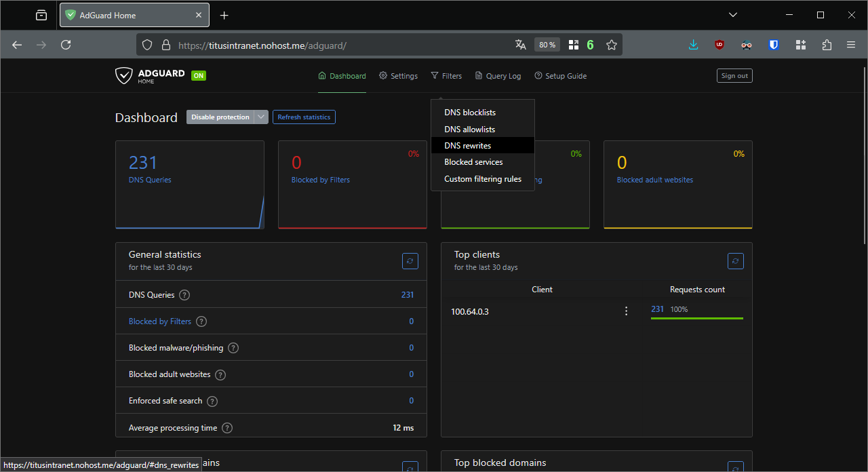Open three-dot menu for client 100.64.0.3
Screen dimensions: 868x472
(626, 311)
